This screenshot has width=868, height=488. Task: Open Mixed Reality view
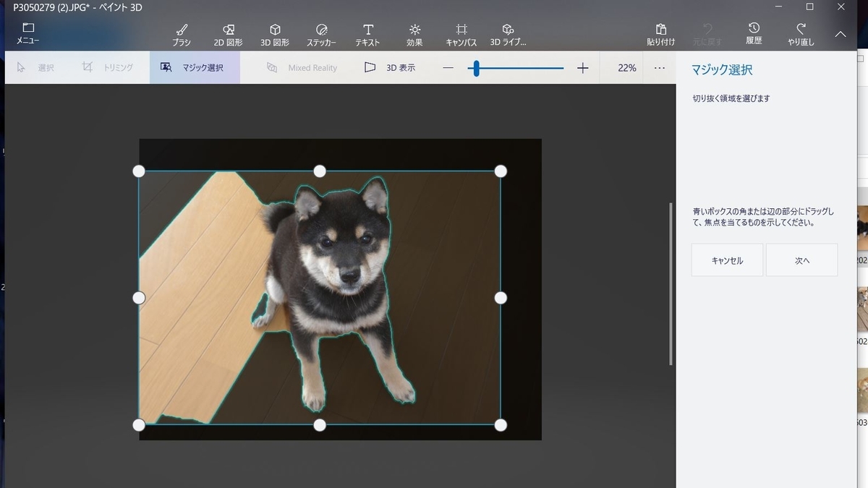click(302, 67)
